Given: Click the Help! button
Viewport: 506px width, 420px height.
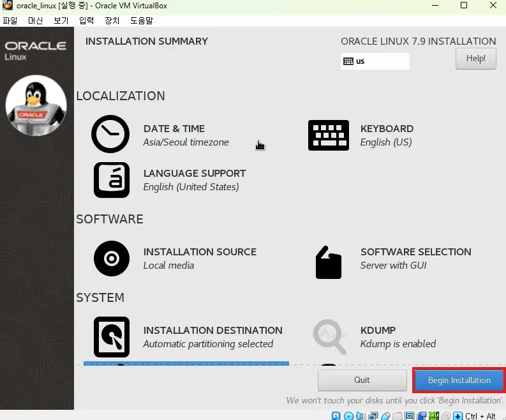Looking at the screenshot, I should pyautogui.click(x=475, y=59).
